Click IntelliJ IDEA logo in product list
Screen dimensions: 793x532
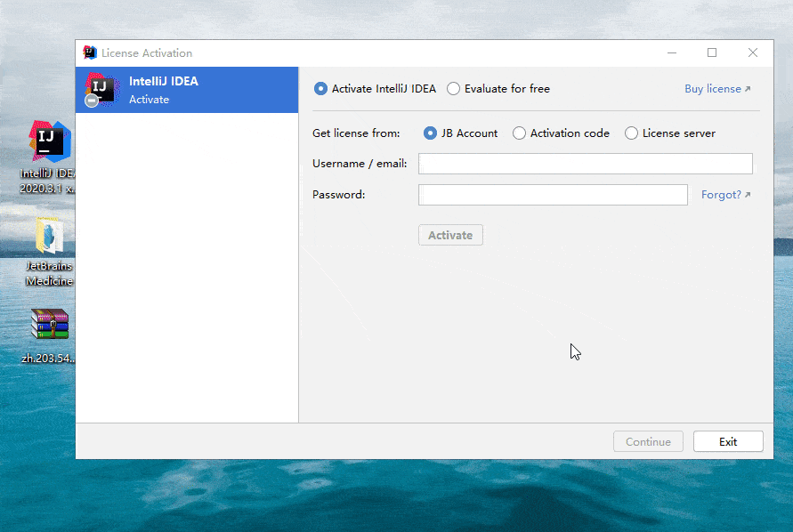tap(102, 90)
